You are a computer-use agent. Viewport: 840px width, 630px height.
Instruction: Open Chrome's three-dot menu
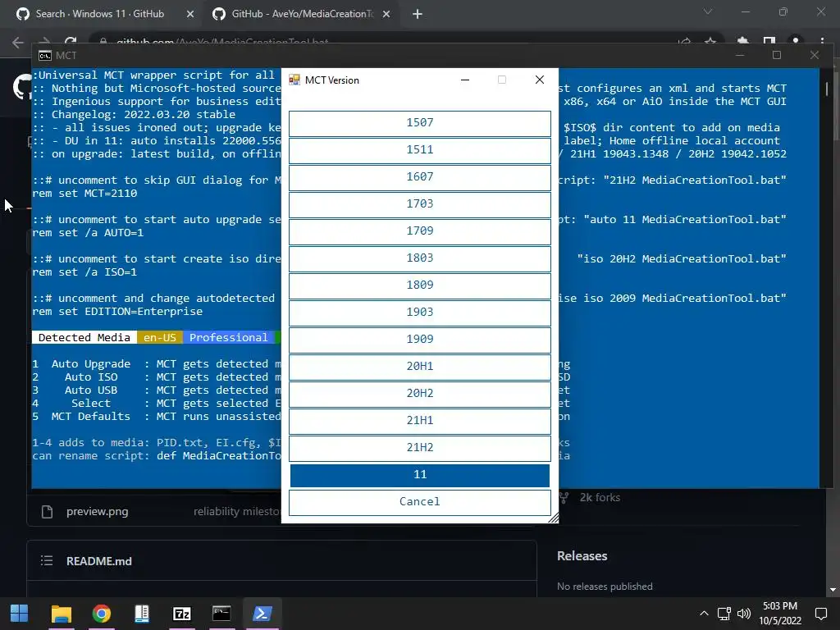click(822, 41)
